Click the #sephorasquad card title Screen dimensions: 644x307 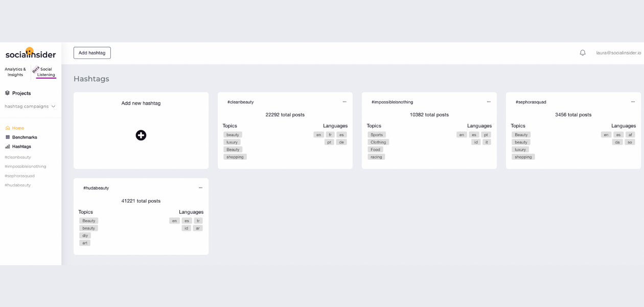(x=531, y=102)
